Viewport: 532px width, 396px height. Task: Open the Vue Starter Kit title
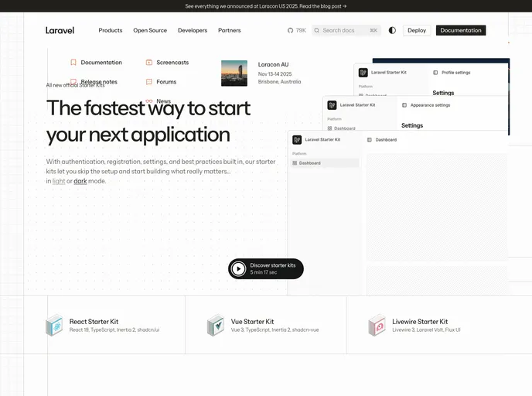tap(252, 321)
